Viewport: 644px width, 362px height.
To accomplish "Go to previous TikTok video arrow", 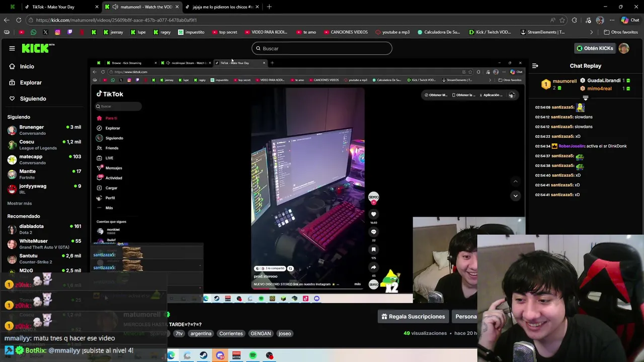I will pos(515,182).
